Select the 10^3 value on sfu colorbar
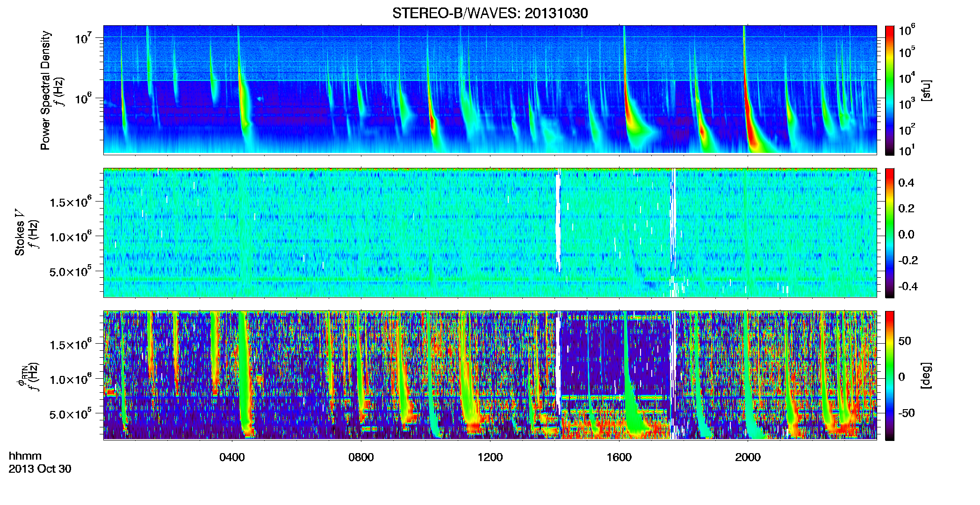The height and width of the screenshot is (505, 980). tap(907, 104)
